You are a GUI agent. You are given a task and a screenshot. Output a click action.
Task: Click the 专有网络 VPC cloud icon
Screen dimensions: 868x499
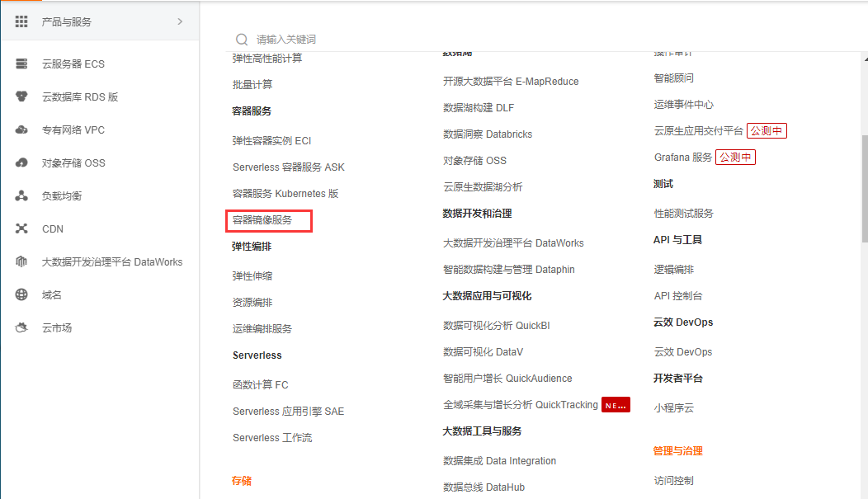click(21, 129)
